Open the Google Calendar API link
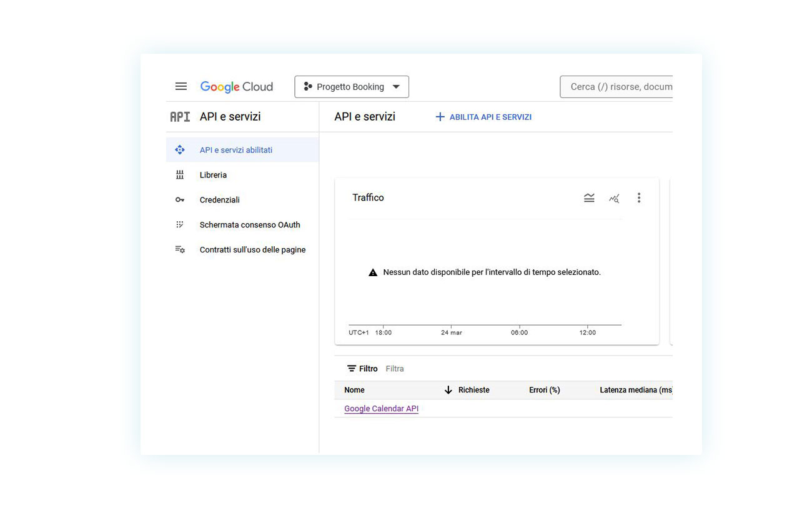Screen dimensions: 812x518 point(381,409)
